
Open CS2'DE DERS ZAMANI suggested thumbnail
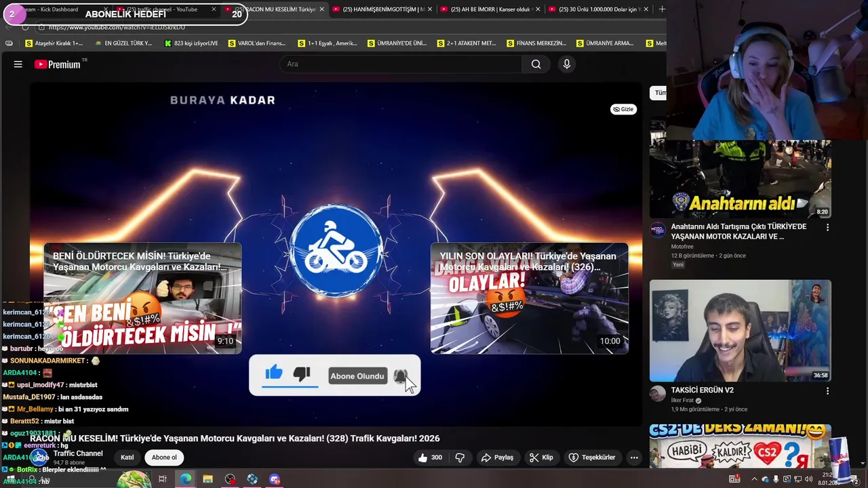pos(741,446)
